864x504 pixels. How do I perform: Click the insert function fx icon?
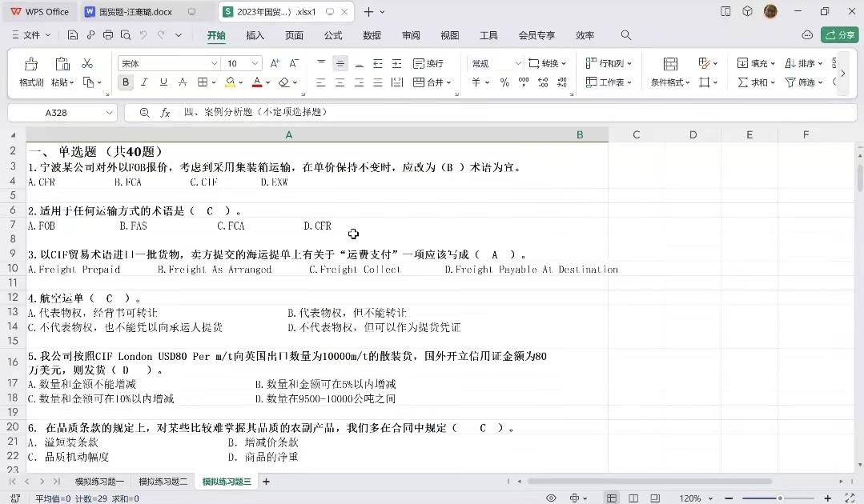click(165, 113)
